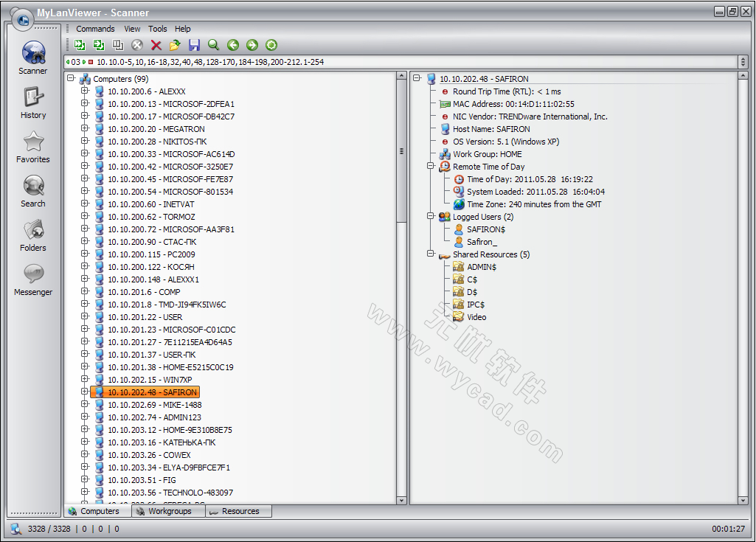The width and height of the screenshot is (756, 542).
Task: Collapse the Computers (99) root node
Action: coord(71,78)
